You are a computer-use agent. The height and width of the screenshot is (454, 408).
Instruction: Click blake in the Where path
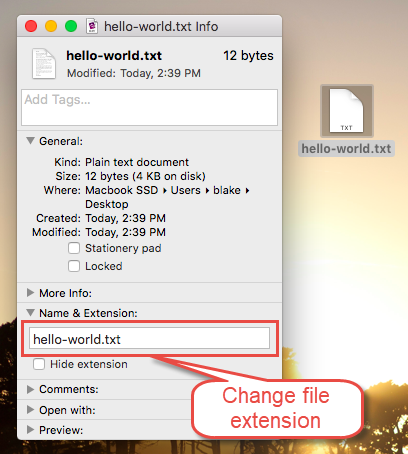click(x=227, y=190)
